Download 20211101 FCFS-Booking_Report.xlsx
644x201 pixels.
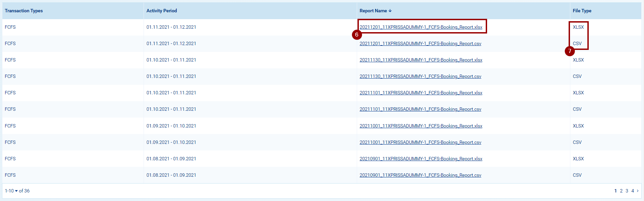click(x=421, y=93)
